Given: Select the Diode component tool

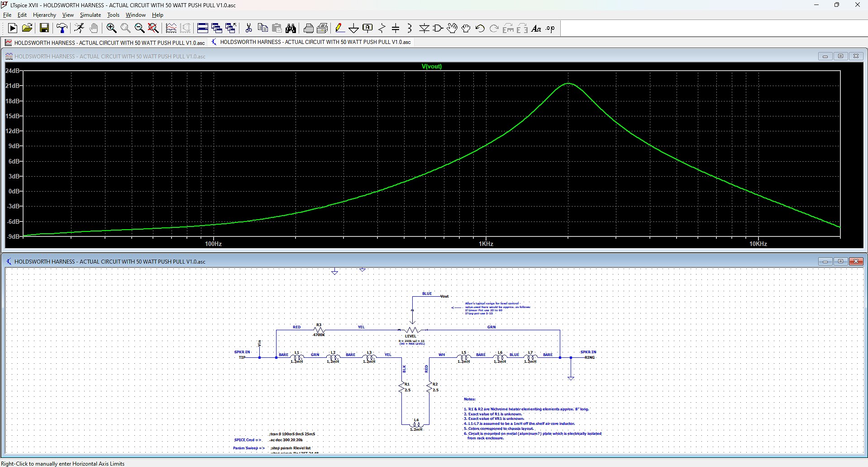Looking at the screenshot, I should coord(424,29).
